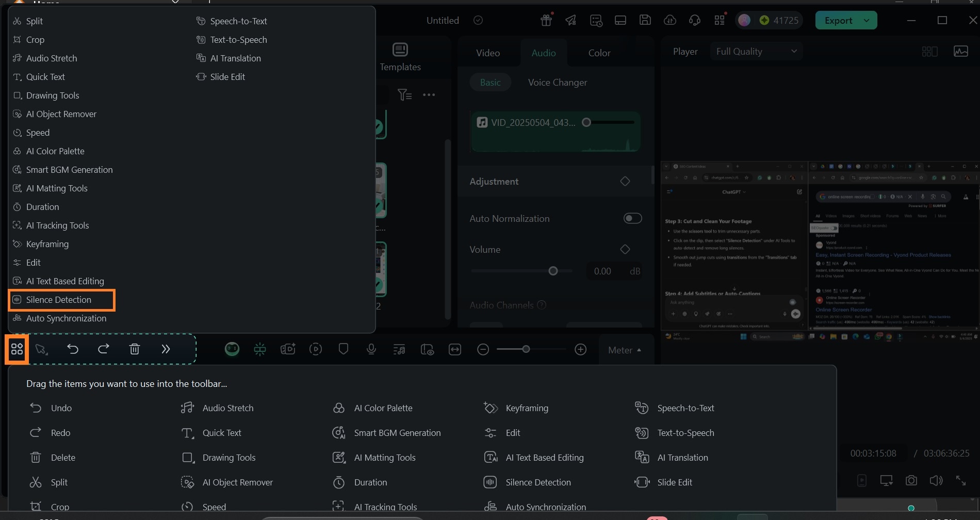Add keyframe for Adjustment diamond
This screenshot has width=980, height=520.
[x=625, y=181]
